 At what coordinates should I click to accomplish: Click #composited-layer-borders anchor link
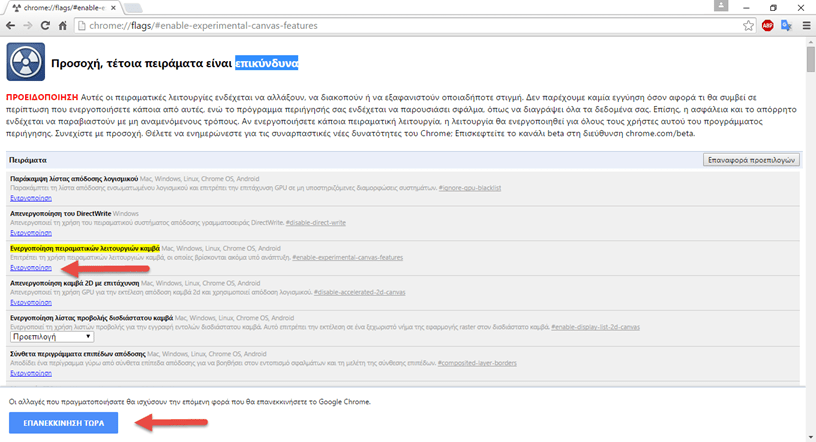(477, 363)
